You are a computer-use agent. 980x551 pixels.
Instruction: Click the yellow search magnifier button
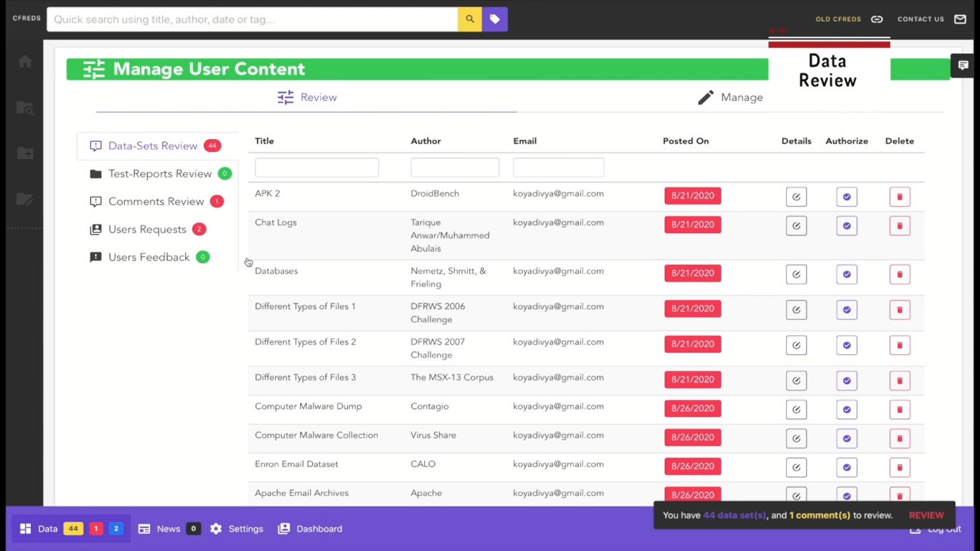pyautogui.click(x=469, y=19)
